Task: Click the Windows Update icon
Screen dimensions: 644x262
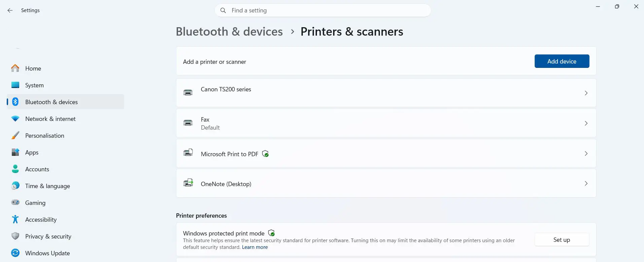Action: (15, 253)
